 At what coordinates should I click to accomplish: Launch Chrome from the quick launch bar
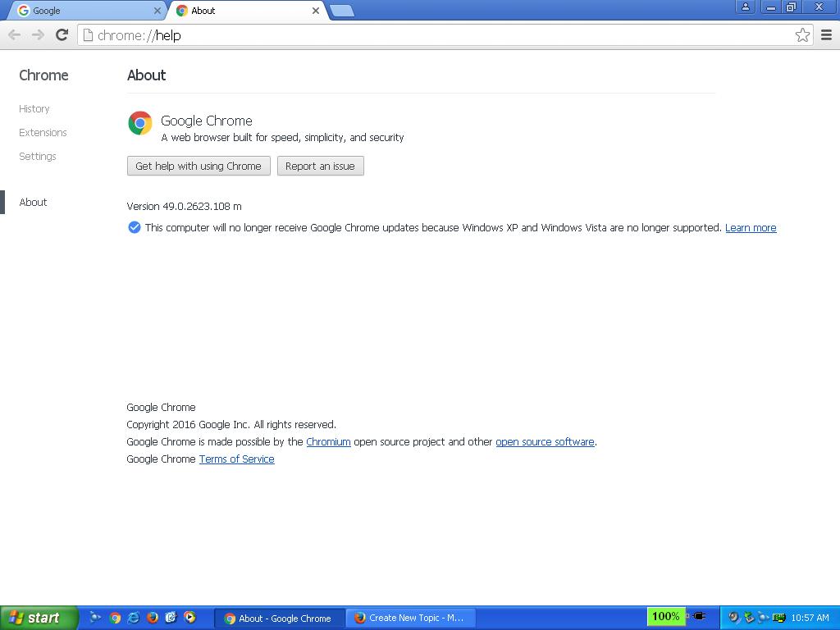pos(115,618)
